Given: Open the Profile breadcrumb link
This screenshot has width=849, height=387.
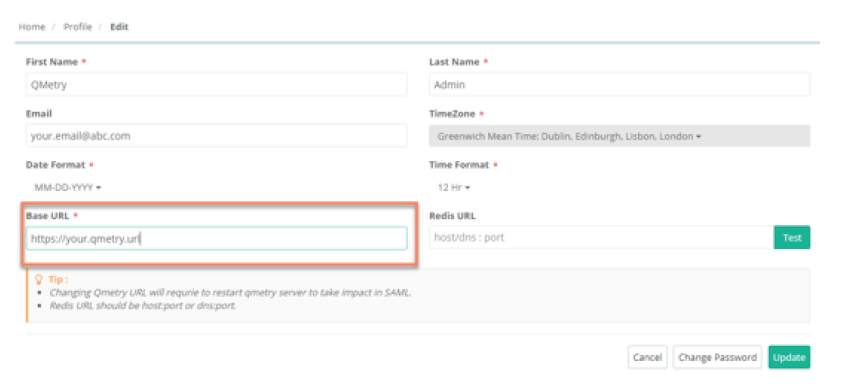Looking at the screenshot, I should click(x=77, y=27).
